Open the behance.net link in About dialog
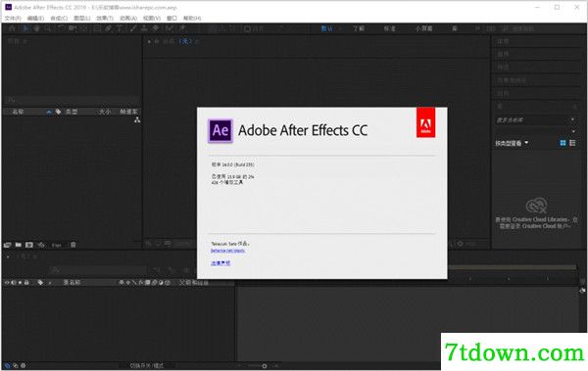Screen dimensions: 588x371 [228, 251]
